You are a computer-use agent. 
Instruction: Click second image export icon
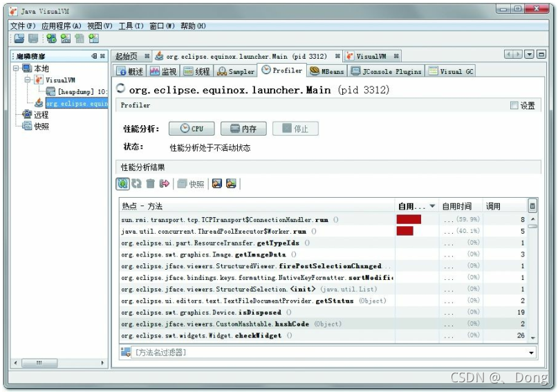[x=231, y=183]
